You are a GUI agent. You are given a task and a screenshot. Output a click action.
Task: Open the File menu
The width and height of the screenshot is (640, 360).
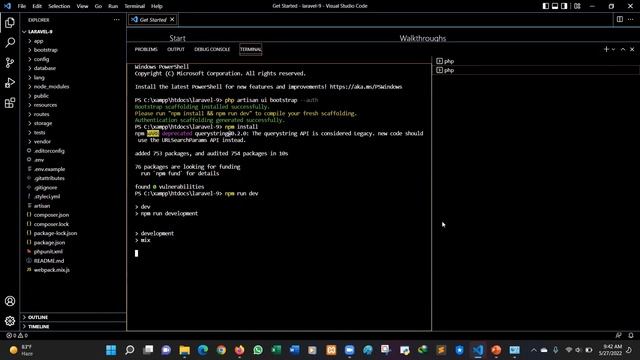22,6
